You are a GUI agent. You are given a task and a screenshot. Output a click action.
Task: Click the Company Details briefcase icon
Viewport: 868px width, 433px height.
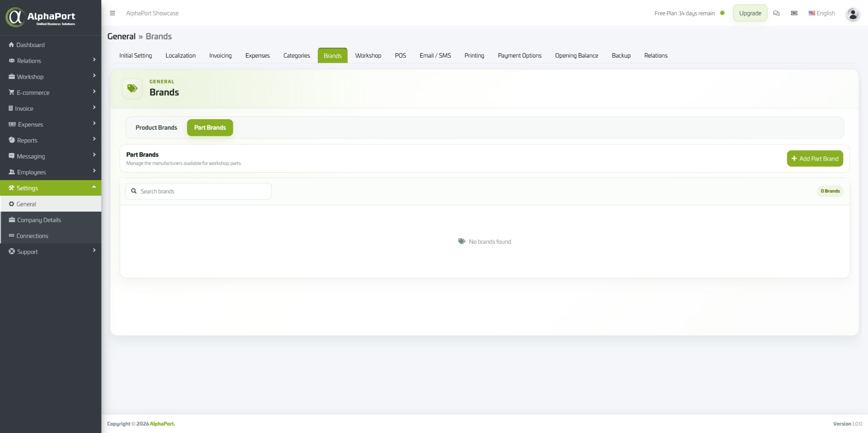[12, 220]
